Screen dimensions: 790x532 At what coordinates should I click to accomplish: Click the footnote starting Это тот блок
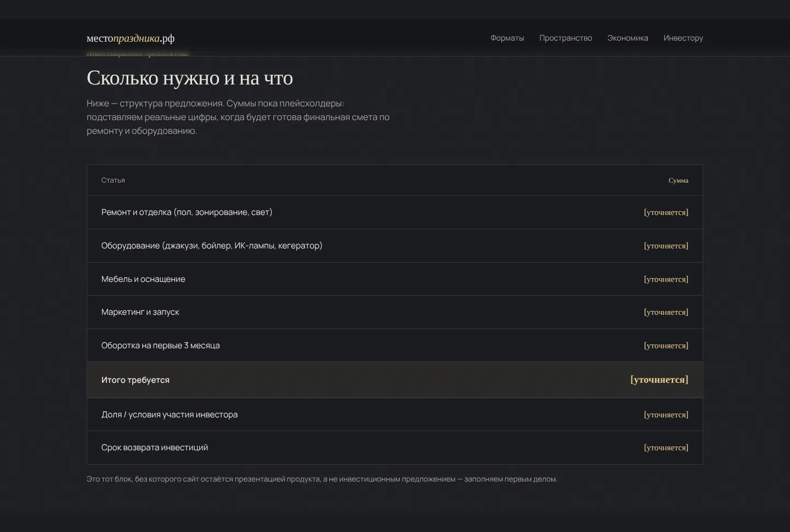322,479
